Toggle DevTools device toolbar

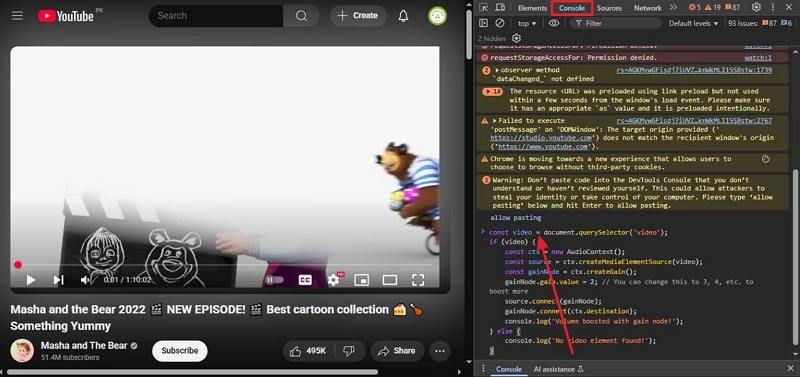[x=501, y=7]
